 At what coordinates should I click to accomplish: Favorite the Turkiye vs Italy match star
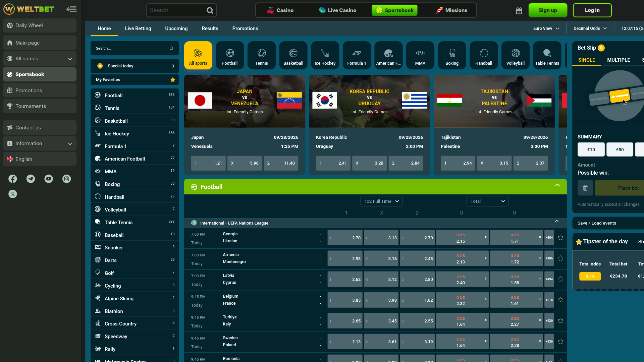(x=560, y=321)
